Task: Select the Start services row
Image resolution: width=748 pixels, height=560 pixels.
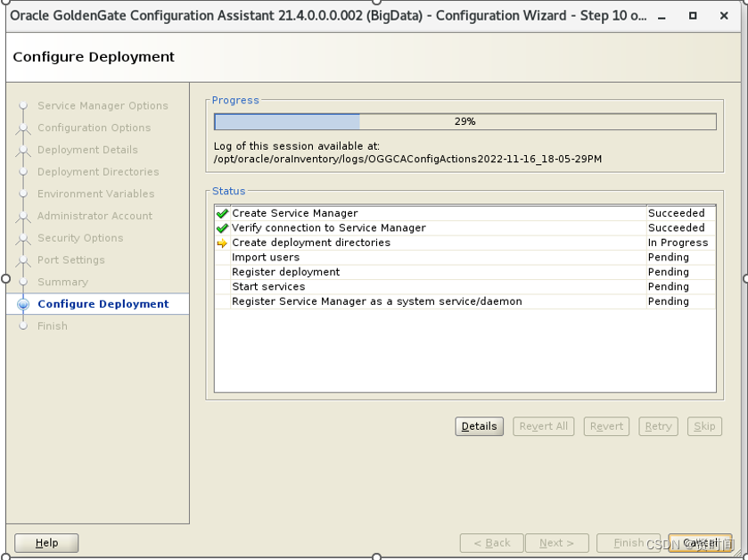Action: pyautogui.click(x=465, y=286)
